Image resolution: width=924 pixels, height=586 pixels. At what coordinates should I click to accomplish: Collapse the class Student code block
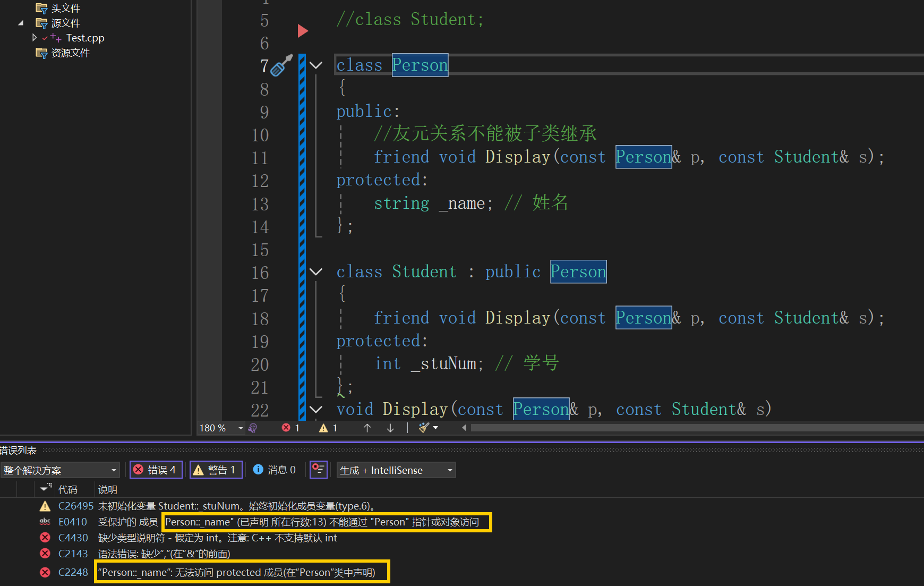[316, 272]
